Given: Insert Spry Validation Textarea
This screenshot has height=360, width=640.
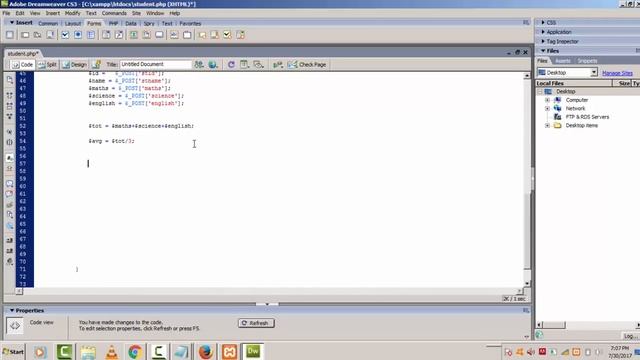Looking at the screenshot, I should click(215, 35).
